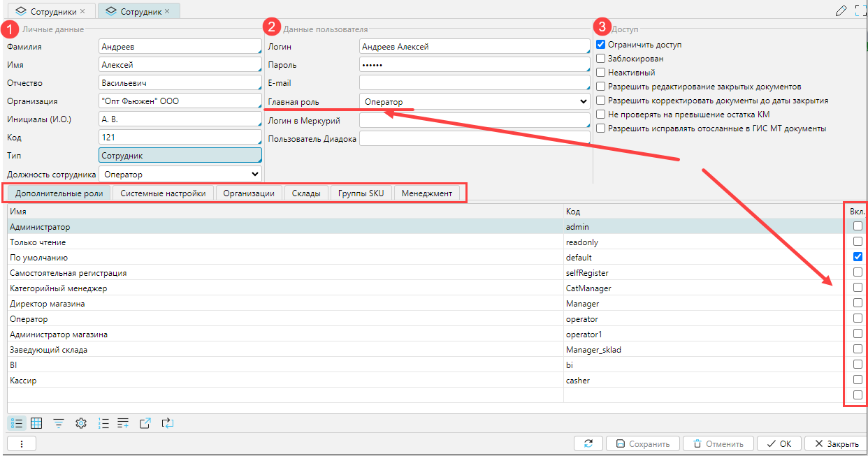Open the three-dot more options button

[x=22, y=443]
